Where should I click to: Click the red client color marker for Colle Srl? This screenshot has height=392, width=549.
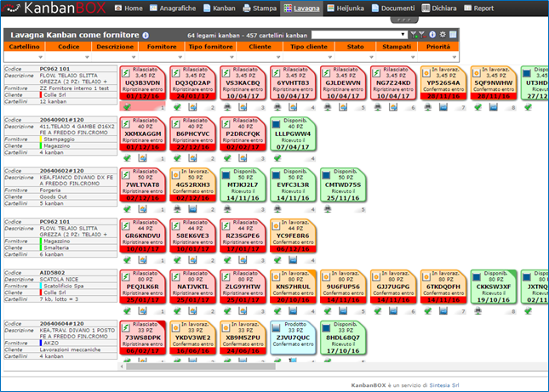tap(39, 95)
